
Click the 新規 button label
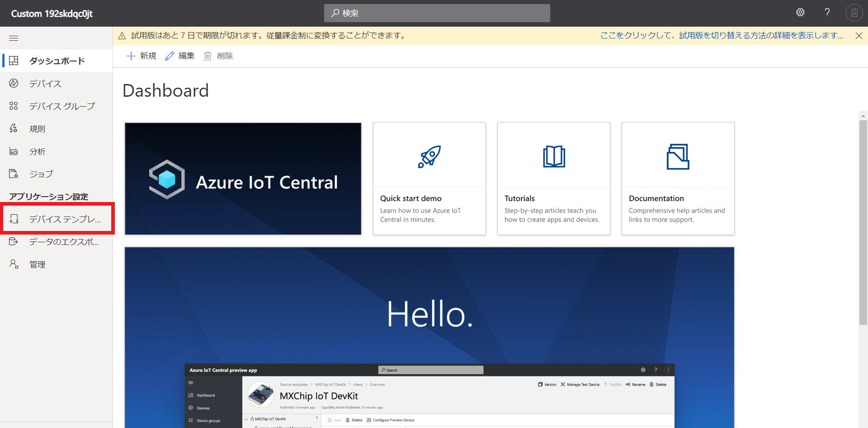(148, 56)
